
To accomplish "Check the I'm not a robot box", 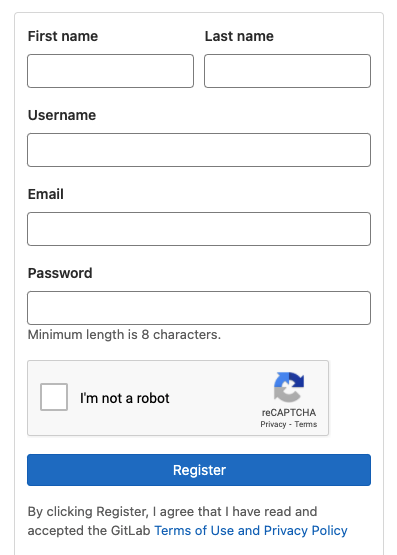I will coord(54,397).
